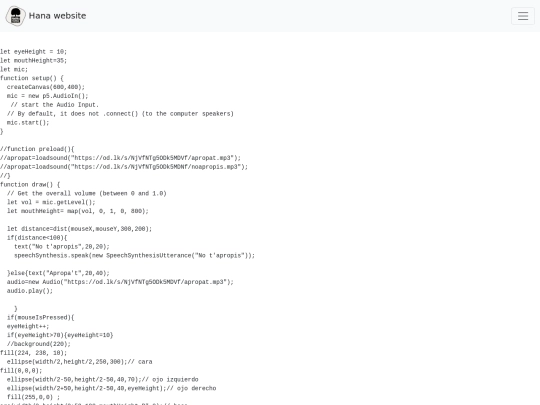Click the 'if(mouseIsPressed){' line
Screen dimensions: 540x405
pyautogui.click(x=41, y=318)
